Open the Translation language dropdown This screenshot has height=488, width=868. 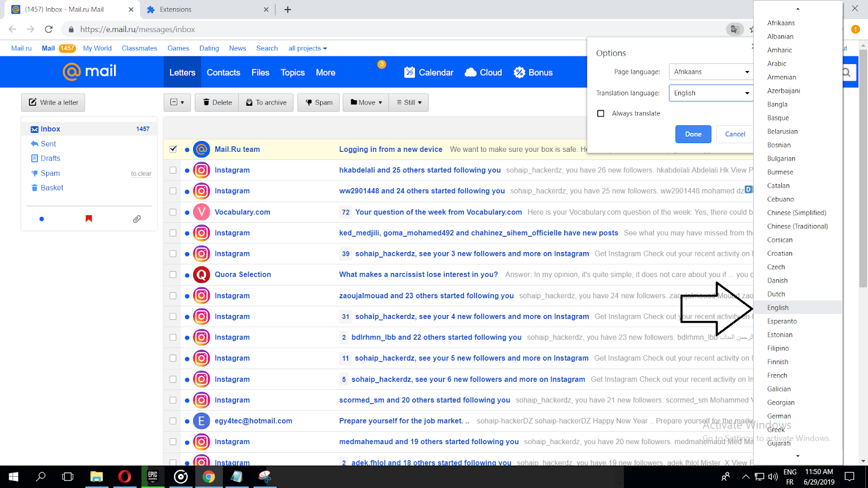click(x=711, y=93)
